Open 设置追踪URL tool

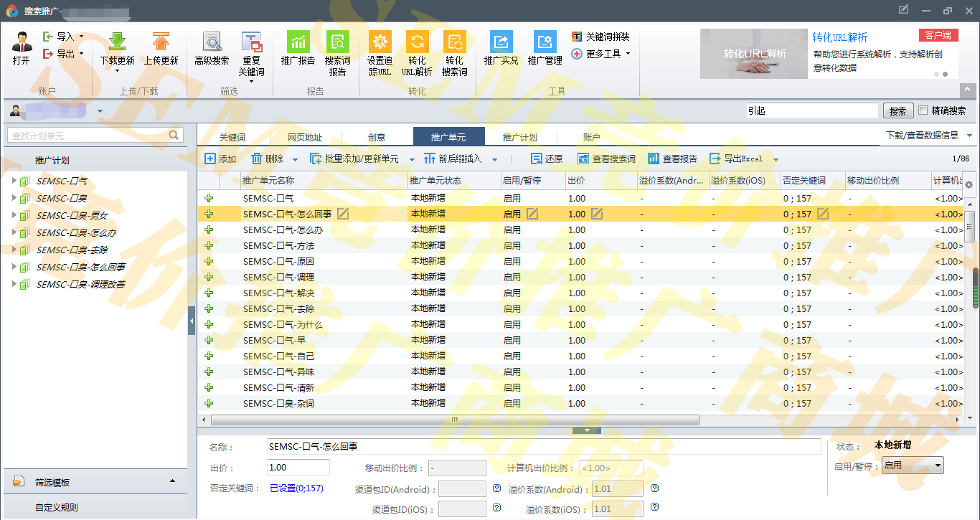tap(380, 42)
